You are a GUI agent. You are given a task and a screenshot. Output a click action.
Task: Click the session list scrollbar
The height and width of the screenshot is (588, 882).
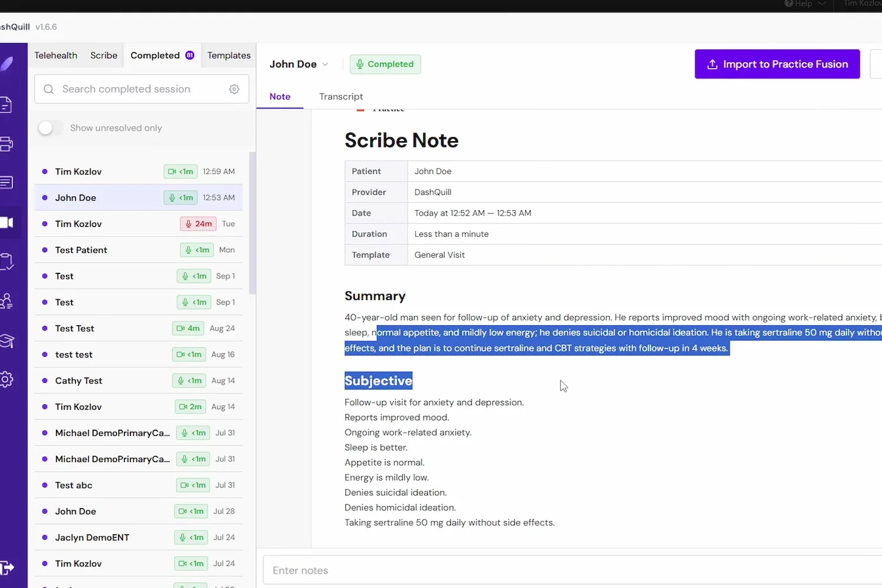tap(253, 223)
